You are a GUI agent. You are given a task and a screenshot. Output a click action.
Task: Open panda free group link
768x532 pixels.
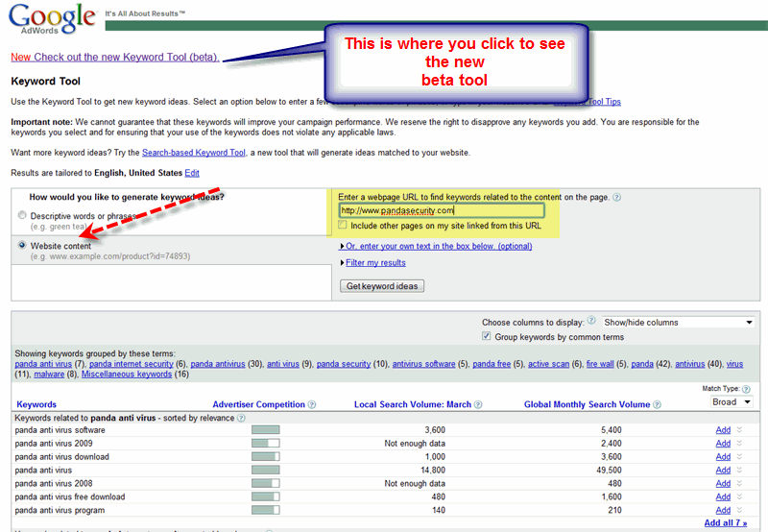coord(492,364)
